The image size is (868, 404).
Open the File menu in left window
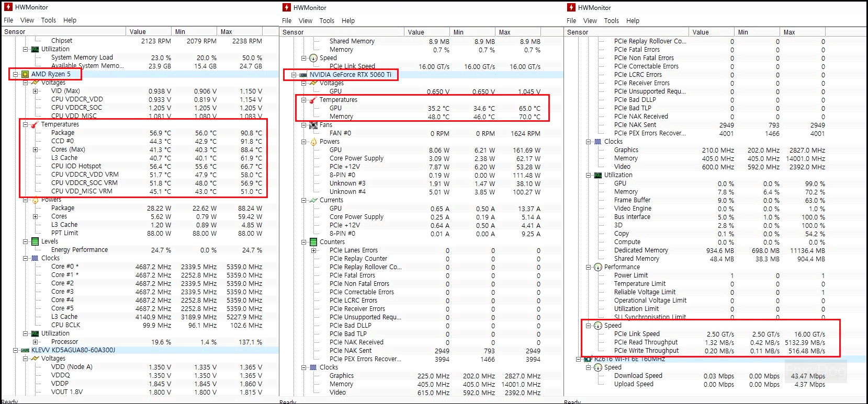[x=8, y=20]
